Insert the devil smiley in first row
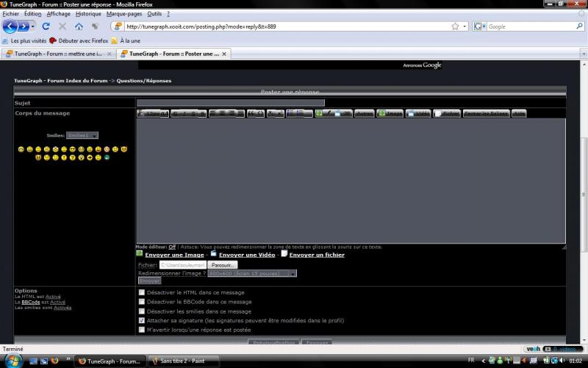 [124, 149]
